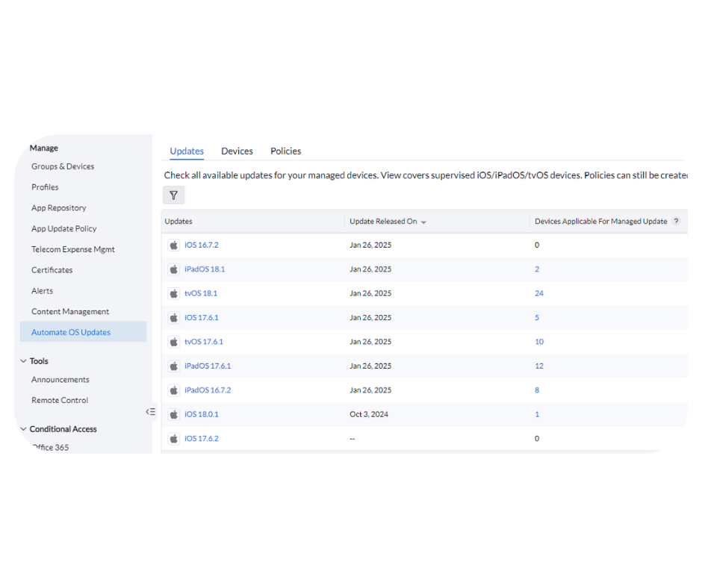Collapse the Tools section chevron
Screen dimensions: 702x588
coord(23,360)
